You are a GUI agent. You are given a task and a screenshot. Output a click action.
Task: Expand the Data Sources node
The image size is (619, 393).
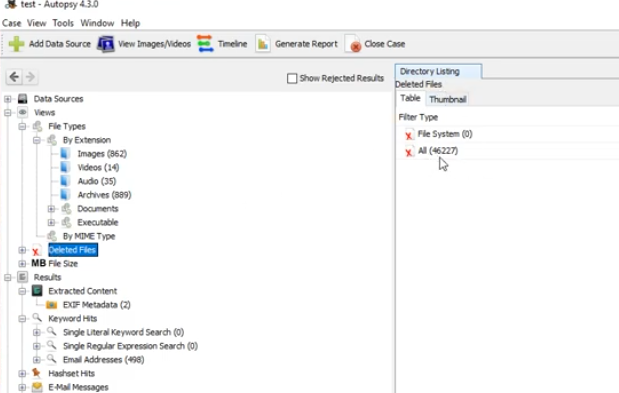click(x=8, y=99)
